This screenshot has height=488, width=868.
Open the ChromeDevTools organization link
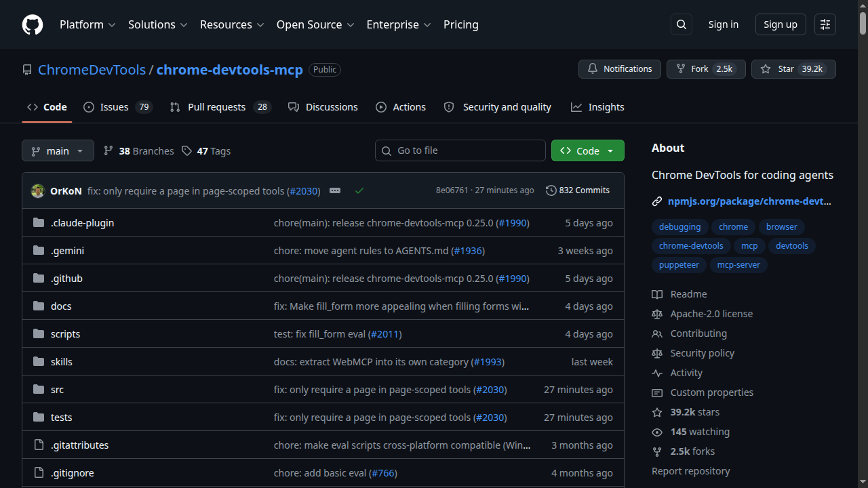click(x=92, y=70)
